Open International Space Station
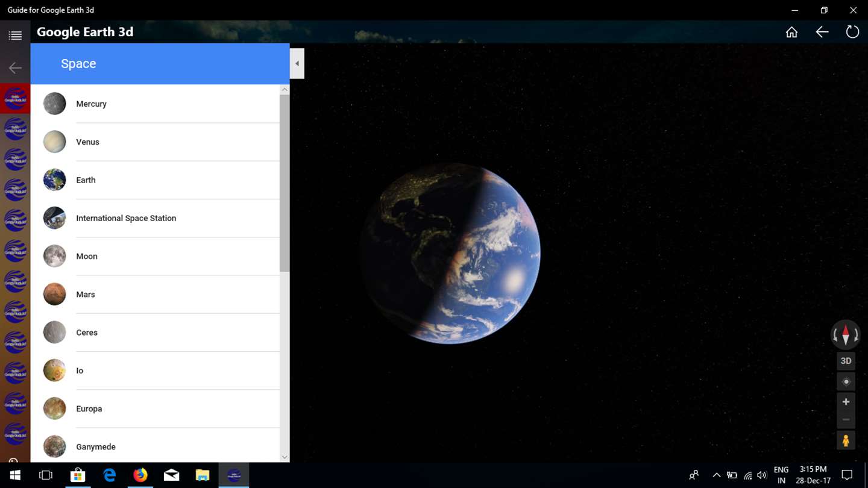Screen dimensions: 868x488 pyautogui.click(x=155, y=218)
